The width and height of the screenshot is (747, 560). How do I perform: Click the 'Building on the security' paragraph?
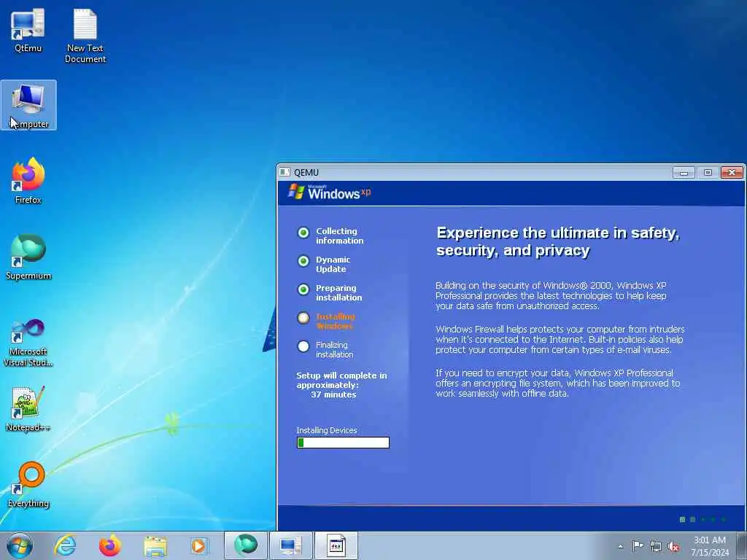click(x=551, y=296)
